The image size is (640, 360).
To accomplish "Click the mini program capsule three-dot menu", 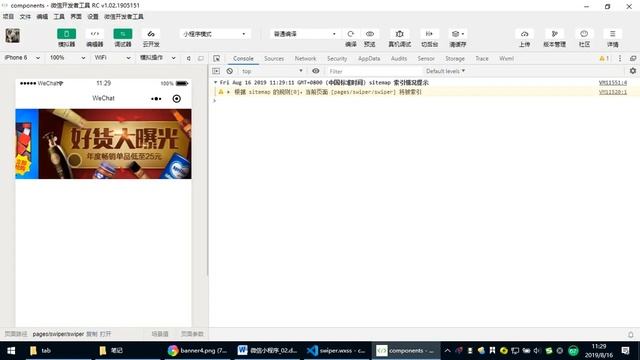I will [x=156, y=99].
